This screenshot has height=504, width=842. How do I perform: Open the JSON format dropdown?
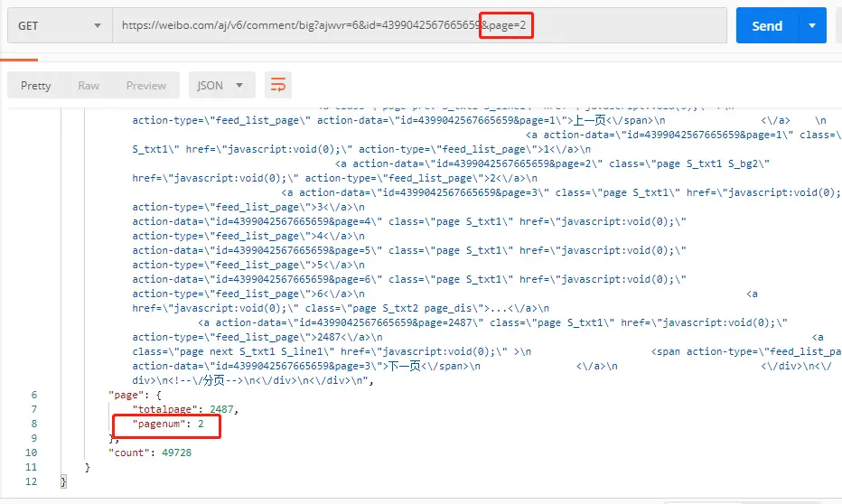pos(221,85)
